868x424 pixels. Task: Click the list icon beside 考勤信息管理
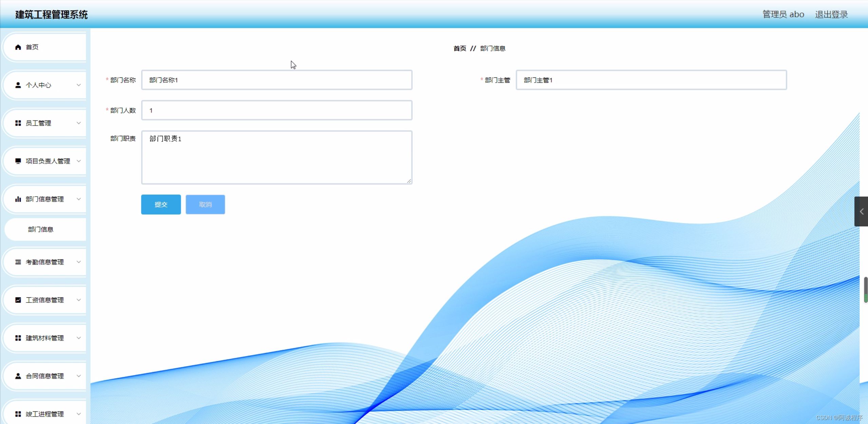click(x=18, y=262)
